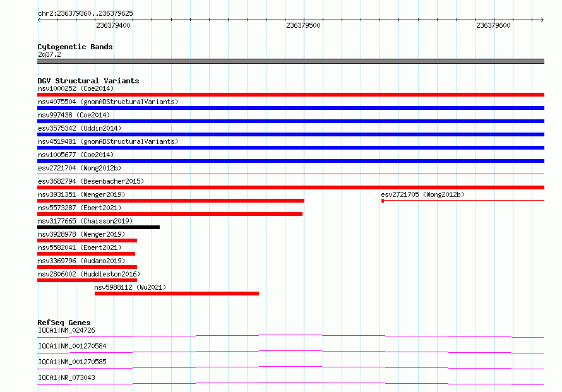
Task: Click nsv5573287 (Ebert2021) label
Action: (80, 208)
